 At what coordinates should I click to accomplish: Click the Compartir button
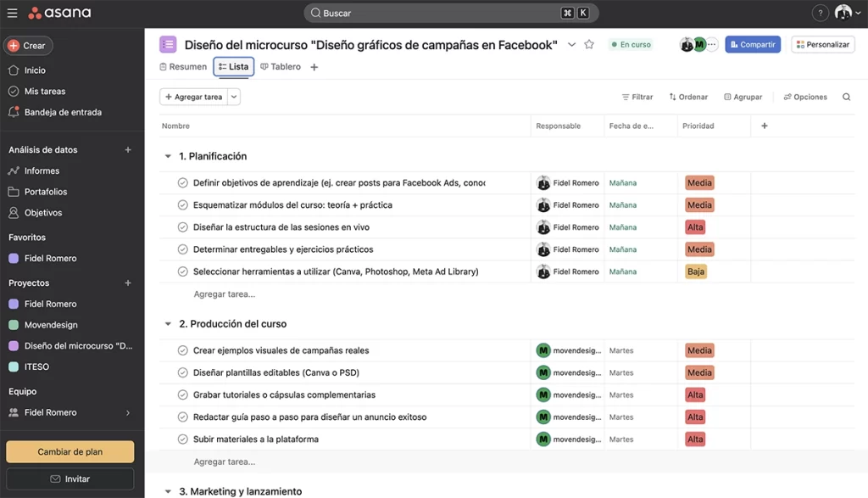(752, 45)
